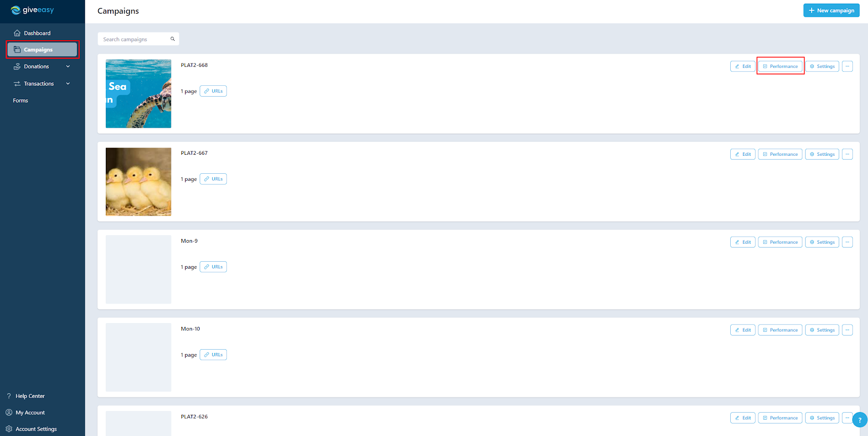868x436 pixels.
Task: Open Settings for Mon-9 campaign
Action: (x=822, y=242)
